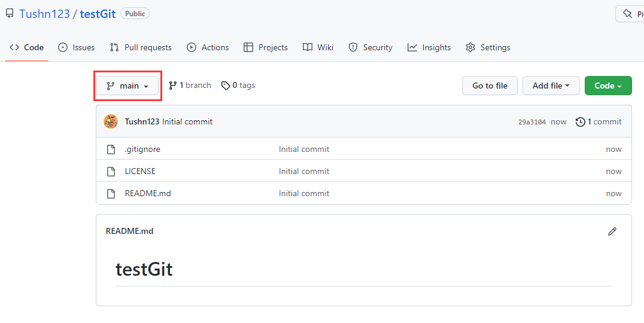The width and height of the screenshot is (644, 323).
Task: Open the main branch selector dropdown
Action: point(127,86)
